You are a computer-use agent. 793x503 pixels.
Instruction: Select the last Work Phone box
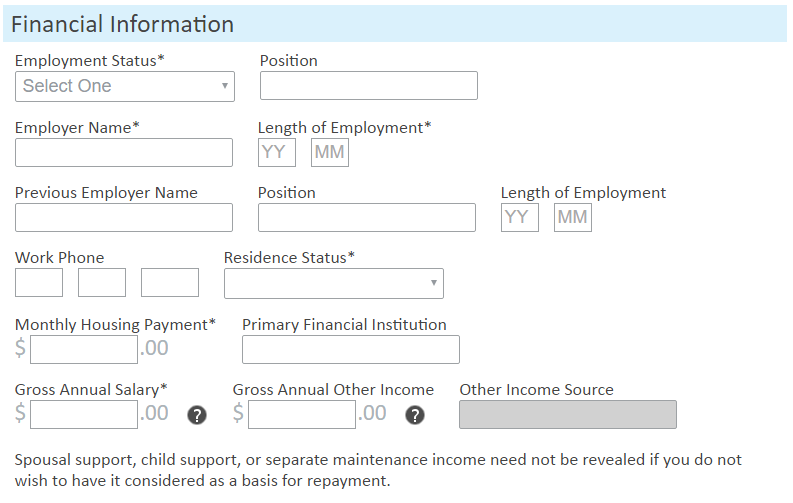(x=170, y=283)
